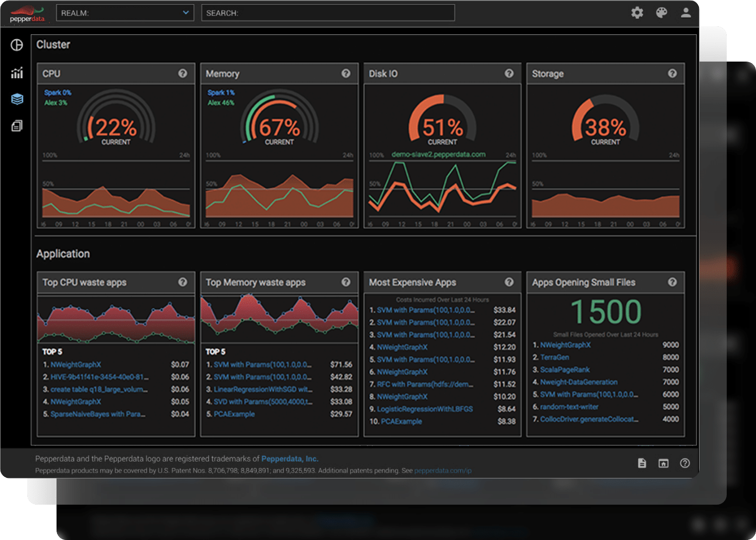Click the Memory 67% gauge
This screenshot has height=540, width=756.
coord(279,119)
